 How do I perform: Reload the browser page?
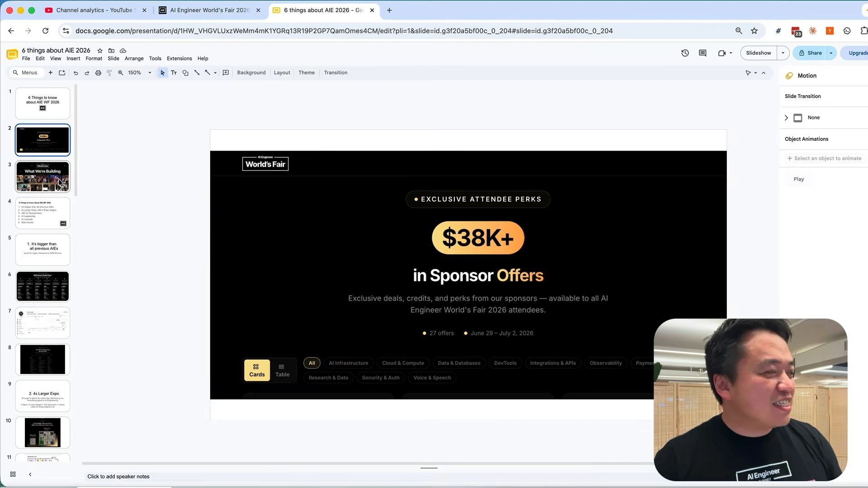point(45,31)
